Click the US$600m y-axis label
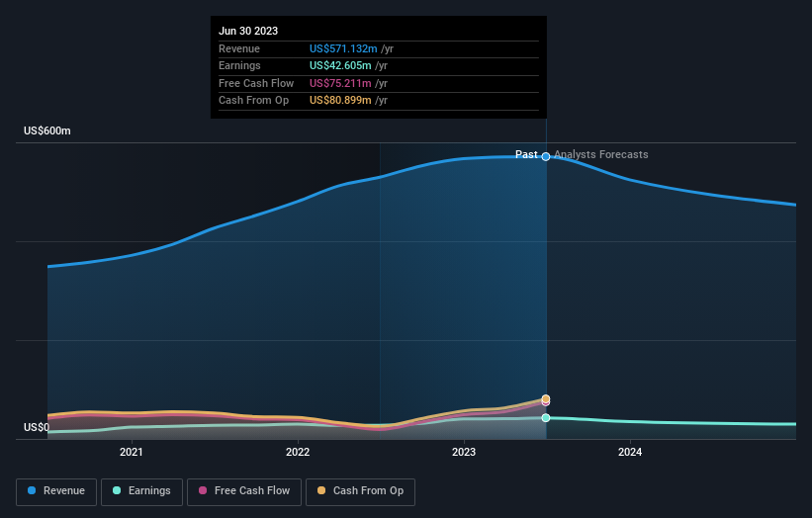 pyautogui.click(x=47, y=130)
